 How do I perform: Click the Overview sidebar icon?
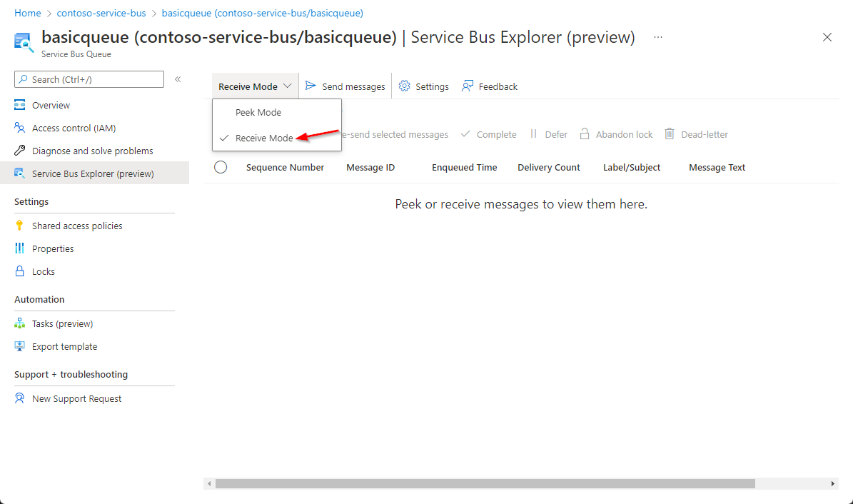(19, 104)
